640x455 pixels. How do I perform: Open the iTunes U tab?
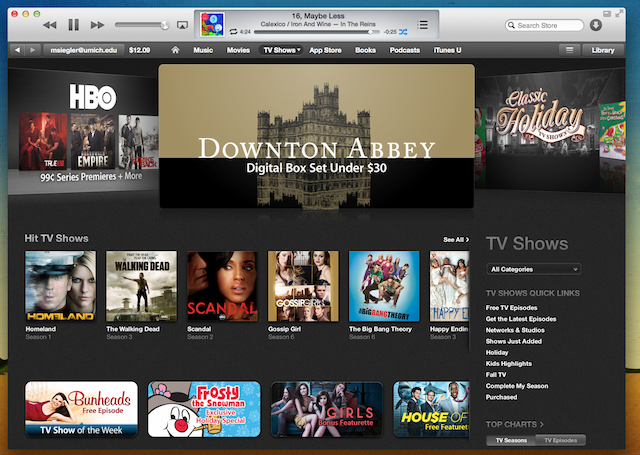[447, 50]
